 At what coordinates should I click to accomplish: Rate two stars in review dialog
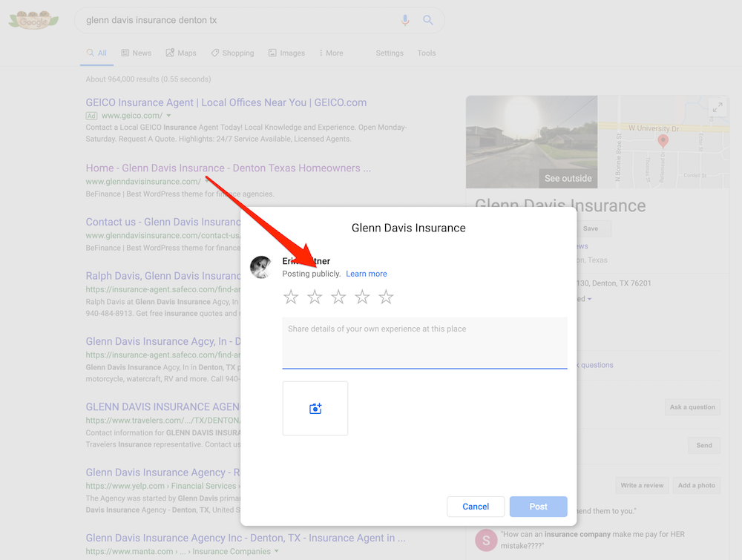(x=315, y=297)
